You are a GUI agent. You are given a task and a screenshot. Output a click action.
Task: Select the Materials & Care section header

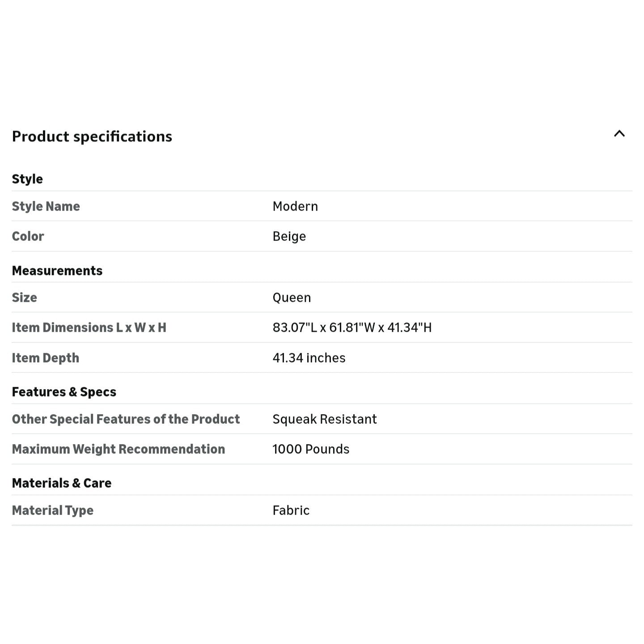click(62, 483)
